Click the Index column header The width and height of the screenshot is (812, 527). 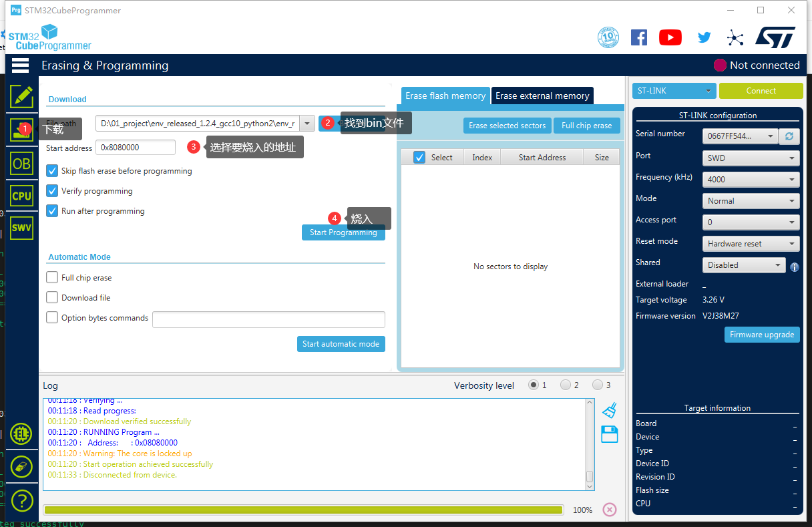click(x=482, y=158)
